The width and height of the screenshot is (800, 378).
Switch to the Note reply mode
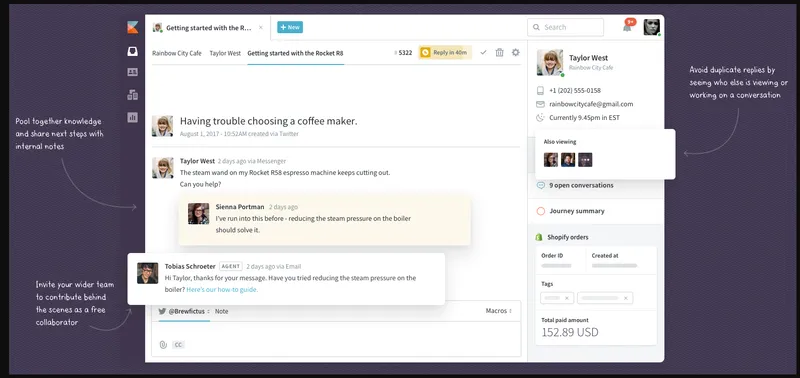[221, 311]
